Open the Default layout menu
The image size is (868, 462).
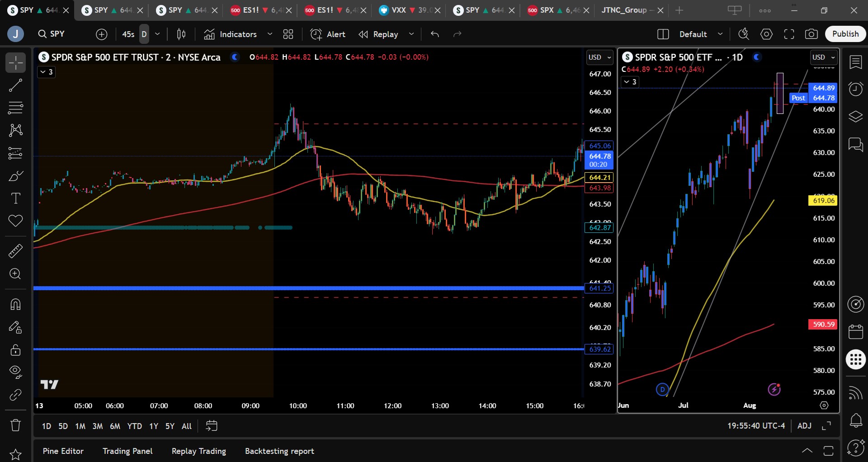coord(701,34)
